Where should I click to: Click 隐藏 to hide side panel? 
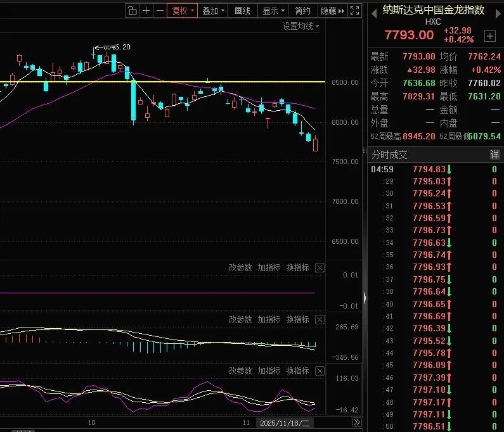[332, 11]
